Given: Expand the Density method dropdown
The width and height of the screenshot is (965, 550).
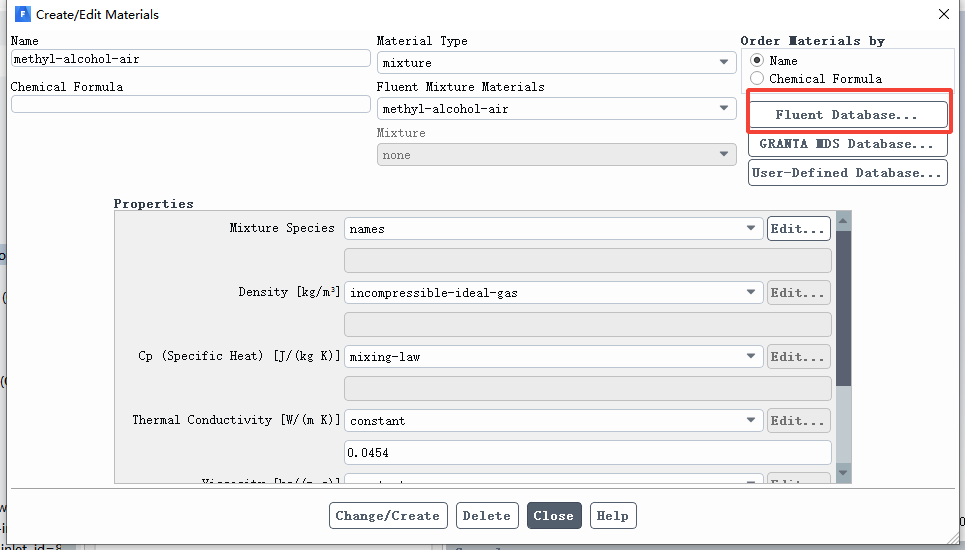Looking at the screenshot, I should tap(553, 293).
